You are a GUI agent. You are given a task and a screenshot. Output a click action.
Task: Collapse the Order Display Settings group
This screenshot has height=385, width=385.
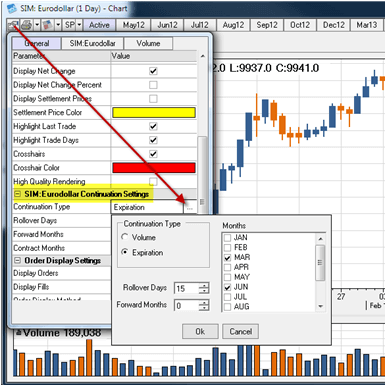click(17, 260)
